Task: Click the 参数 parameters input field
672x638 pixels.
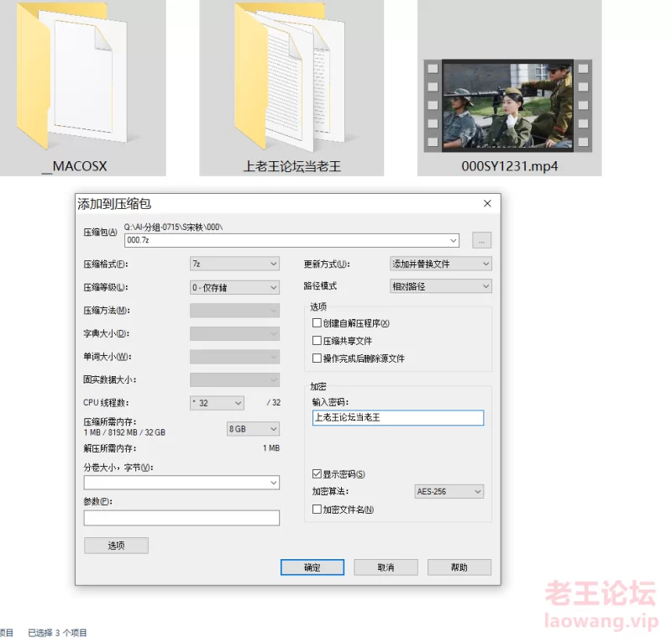Action: tap(181, 518)
